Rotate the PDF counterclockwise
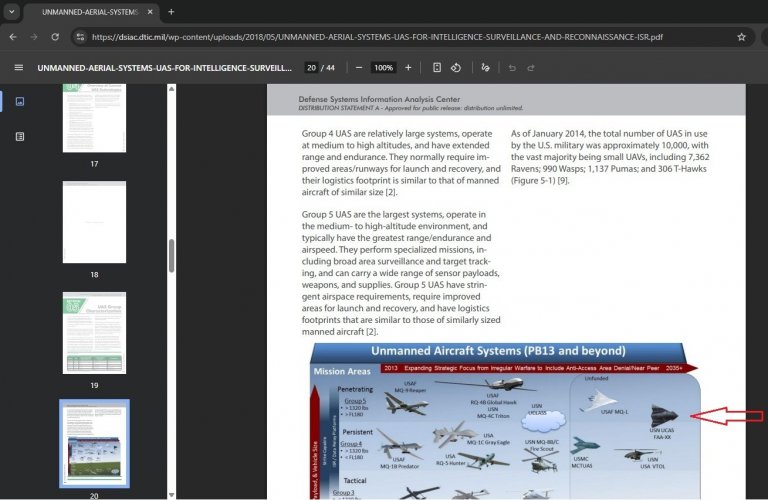 click(456, 68)
